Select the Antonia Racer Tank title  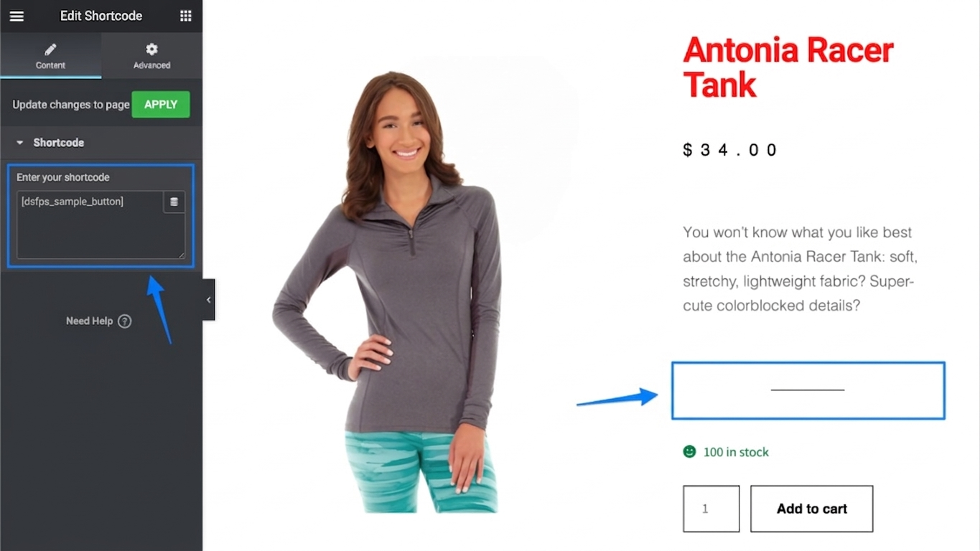click(788, 67)
